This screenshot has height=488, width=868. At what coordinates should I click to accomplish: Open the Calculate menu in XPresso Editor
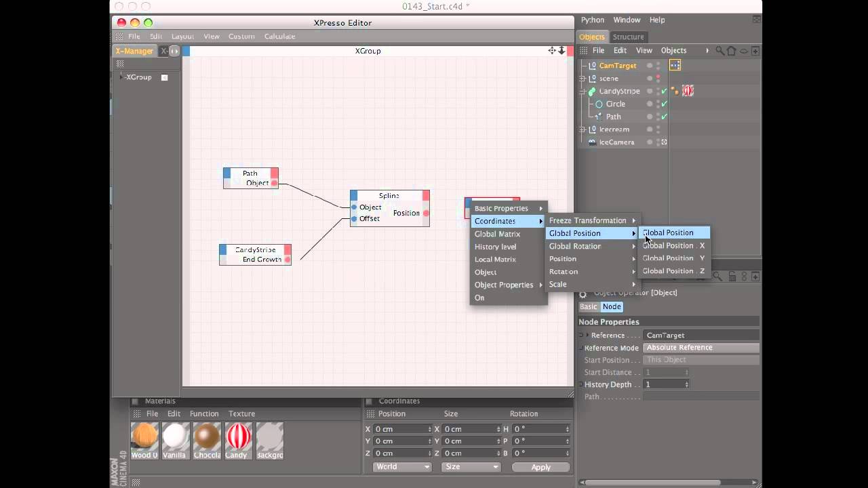pos(279,37)
